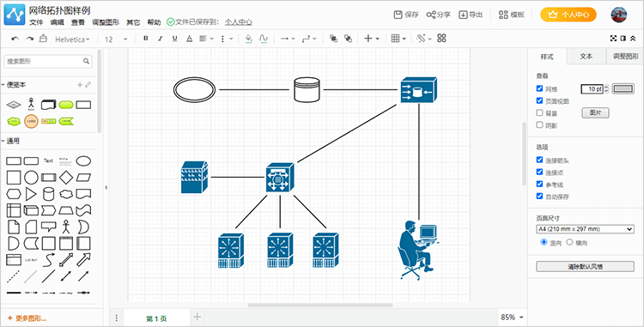Click the app logo icon
This screenshot has height=327, width=644.
click(x=15, y=15)
